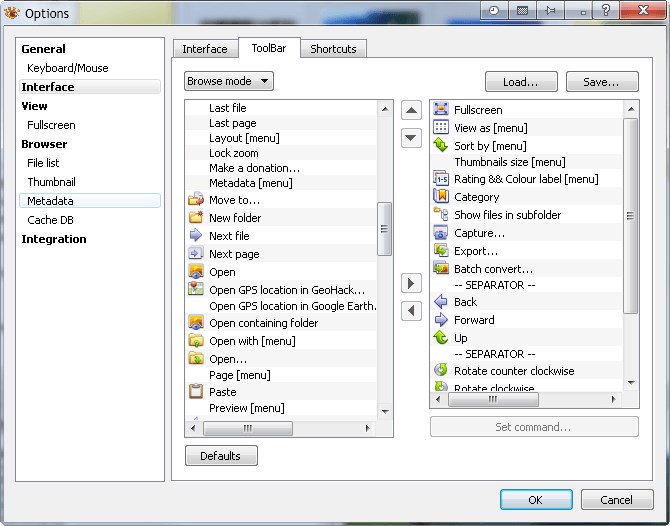670x526 pixels.
Task: Confirm with the OK button
Action: click(536, 500)
